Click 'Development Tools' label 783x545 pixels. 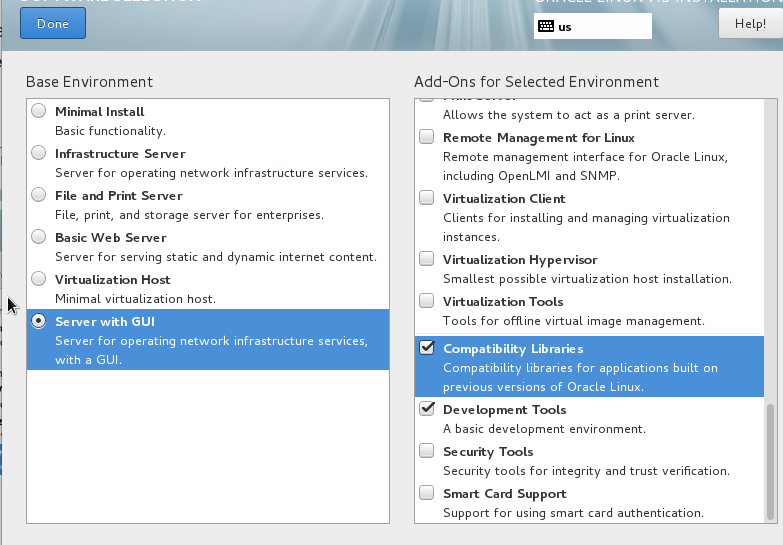point(505,410)
